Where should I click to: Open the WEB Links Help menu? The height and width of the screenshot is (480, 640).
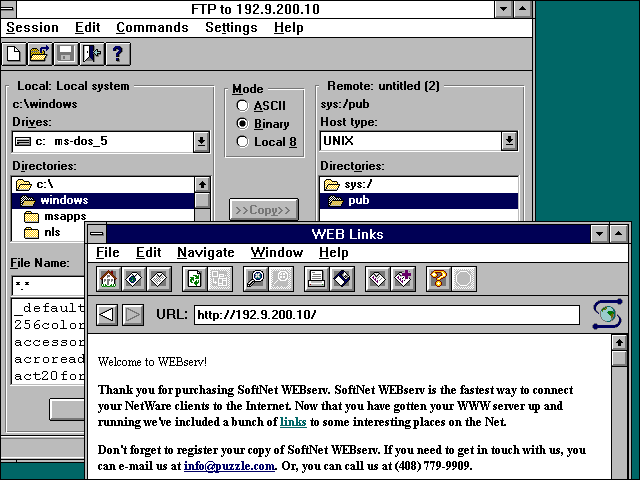333,253
